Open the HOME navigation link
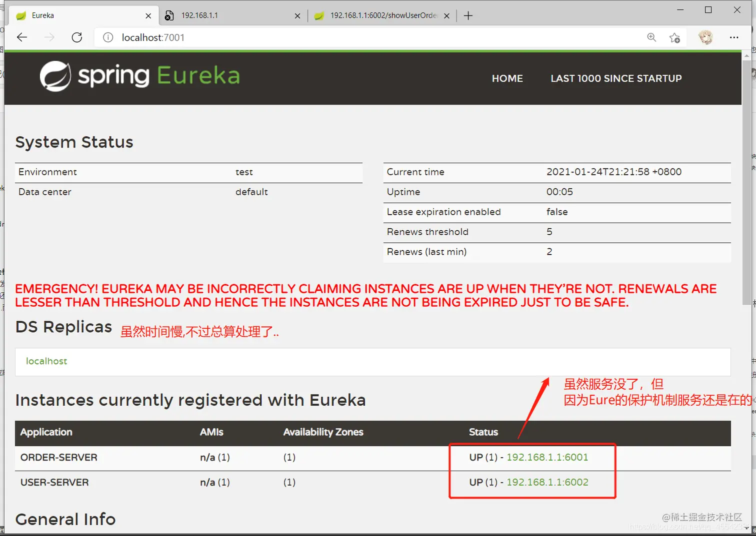 507,78
